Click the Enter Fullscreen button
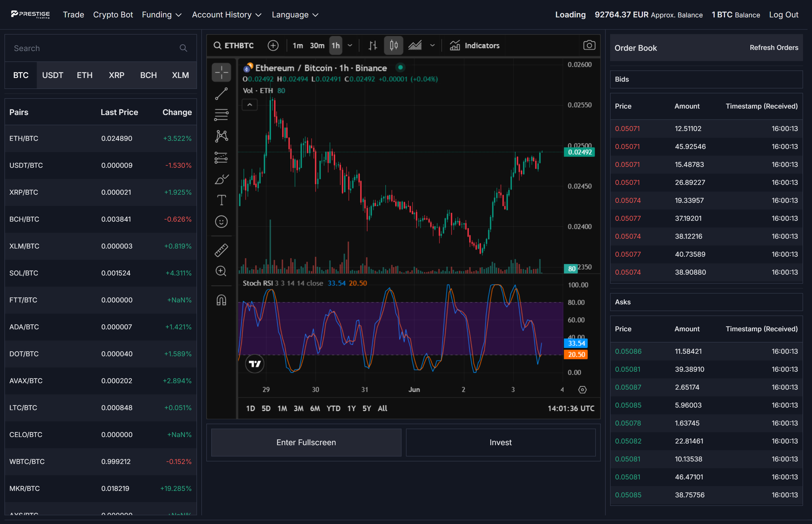The height and width of the screenshot is (524, 812). 306,442
